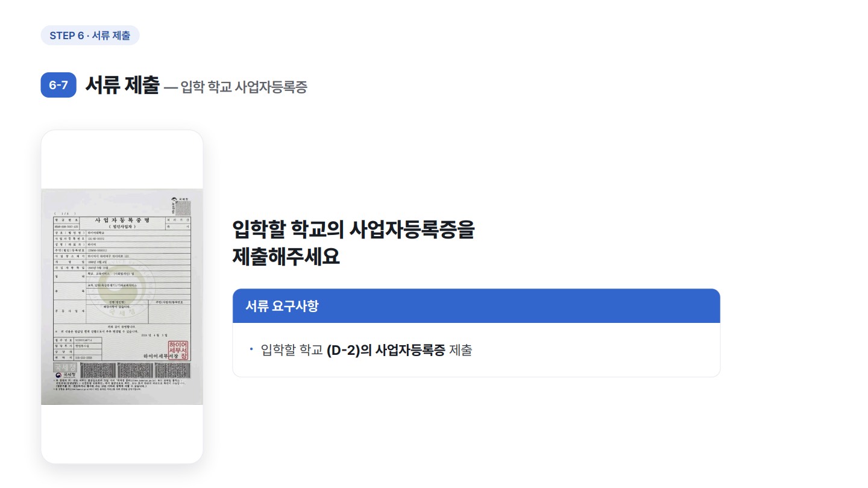Click the white area above document in phone frame
The width and height of the screenshot is (868, 488).
[x=122, y=160]
